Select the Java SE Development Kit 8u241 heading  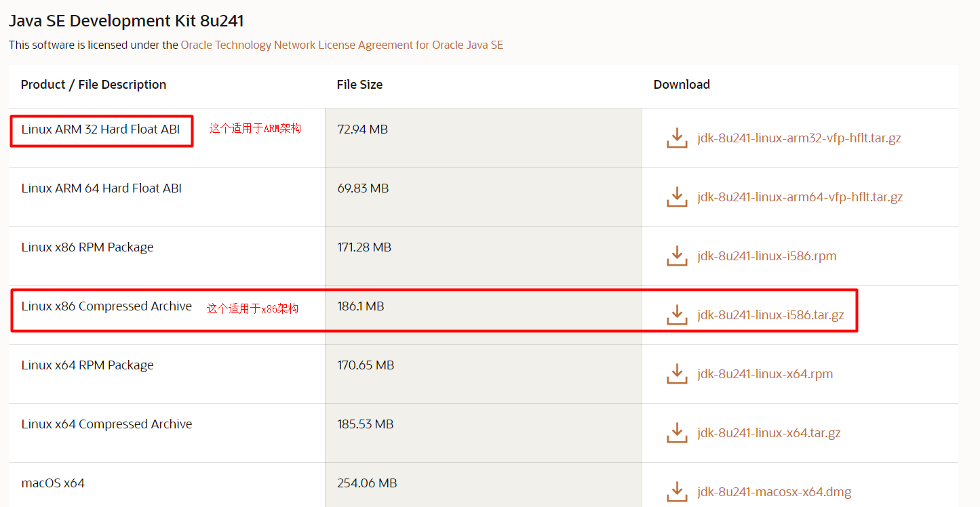126,21
